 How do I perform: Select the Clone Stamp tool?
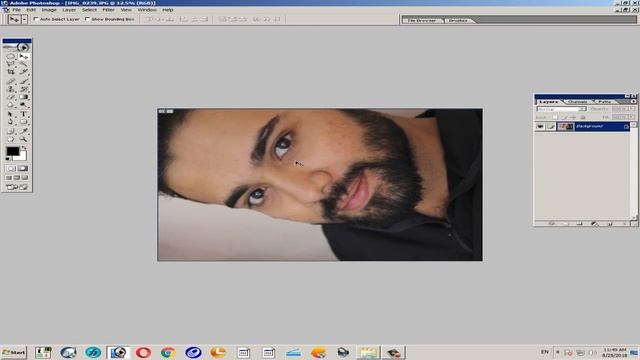[x=11, y=89]
